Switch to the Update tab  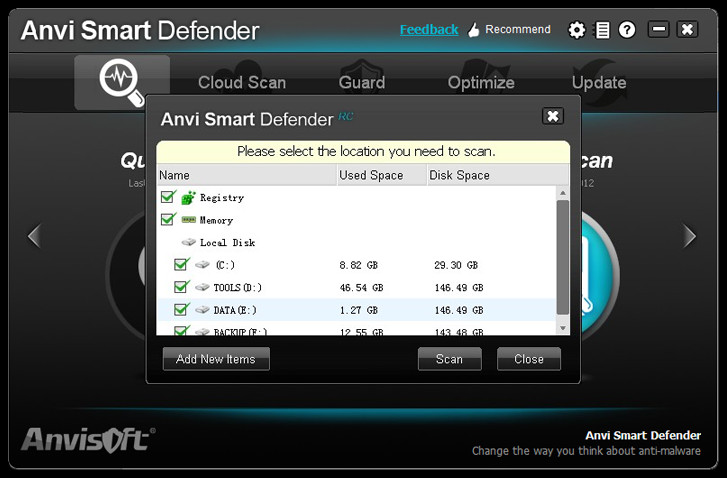pyautogui.click(x=599, y=83)
